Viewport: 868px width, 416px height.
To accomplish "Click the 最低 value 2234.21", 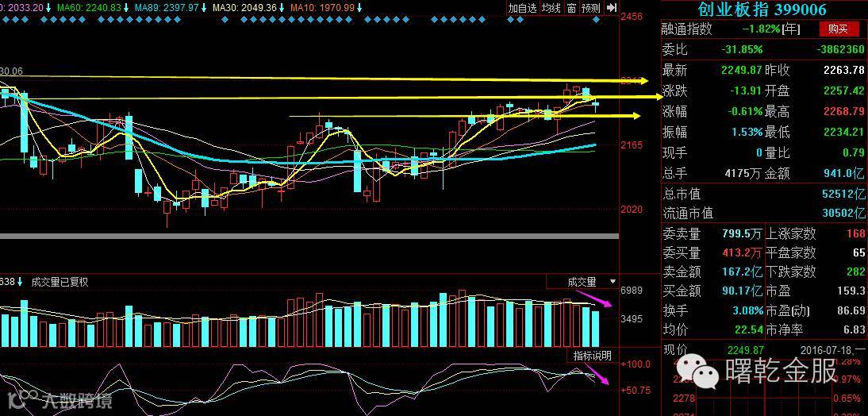I will pos(843,132).
